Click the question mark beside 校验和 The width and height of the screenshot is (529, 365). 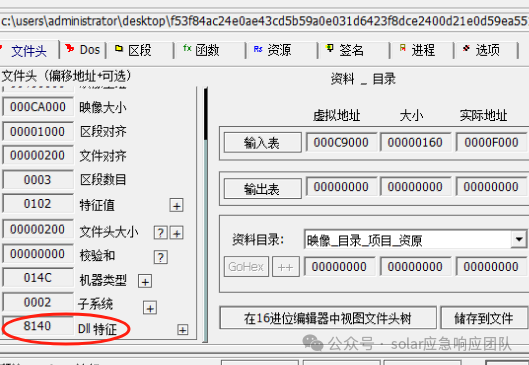[x=161, y=257]
